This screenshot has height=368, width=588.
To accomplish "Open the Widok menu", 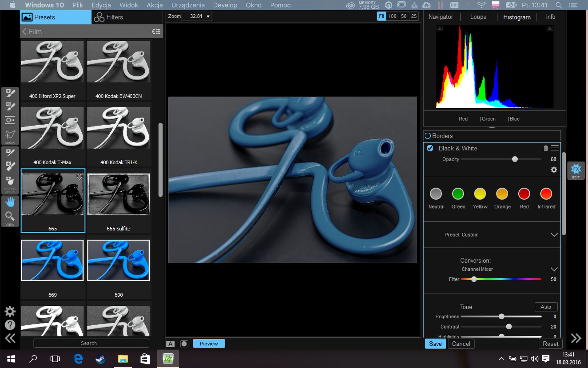I will pos(129,5).
